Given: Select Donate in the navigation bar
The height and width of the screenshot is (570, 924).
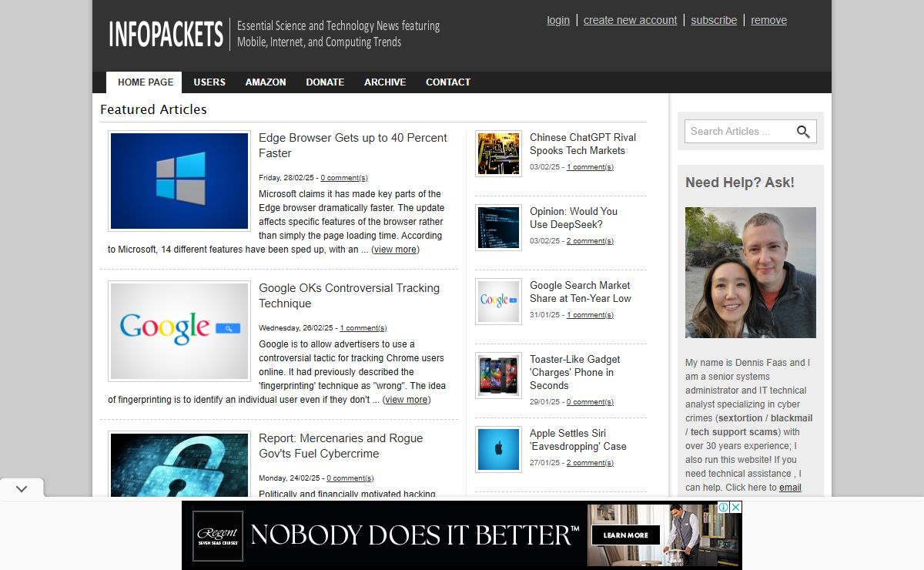Looking at the screenshot, I should [x=325, y=82].
